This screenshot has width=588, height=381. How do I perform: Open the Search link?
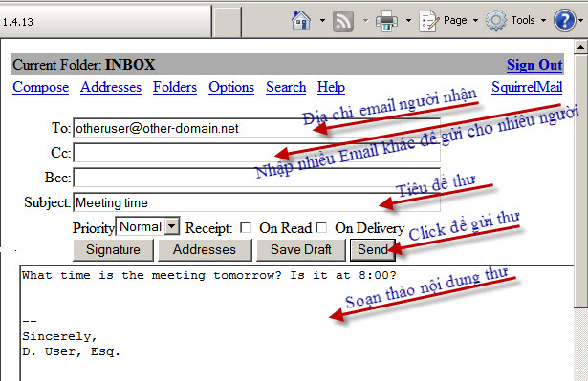click(286, 87)
